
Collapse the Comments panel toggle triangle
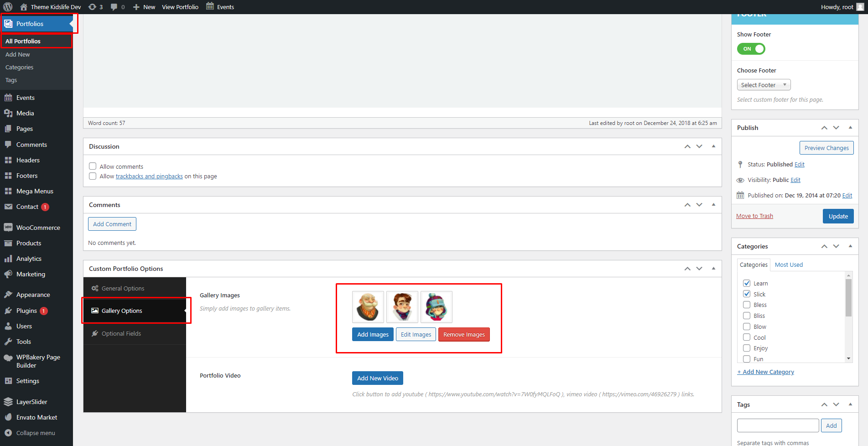point(713,205)
